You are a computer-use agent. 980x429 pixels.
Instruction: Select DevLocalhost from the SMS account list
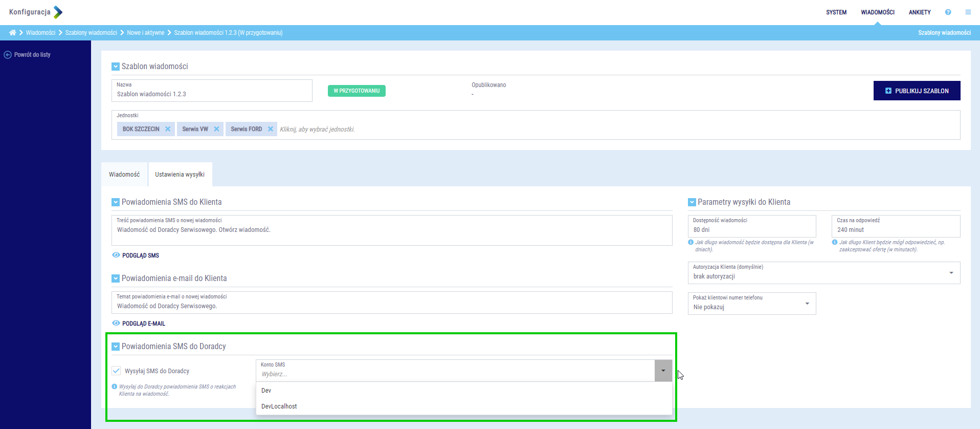pyautogui.click(x=279, y=406)
